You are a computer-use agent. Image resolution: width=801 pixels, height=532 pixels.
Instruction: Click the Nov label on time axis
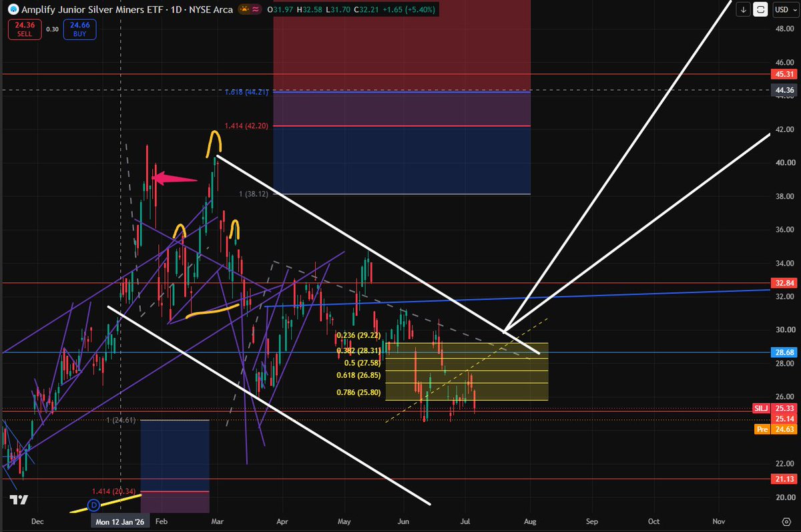point(718,521)
